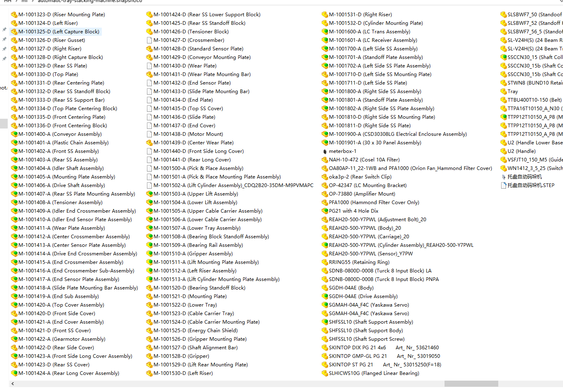Select file M-1001325-D (Left Capture Block)
Screen dimensions: 563x392
55,32
